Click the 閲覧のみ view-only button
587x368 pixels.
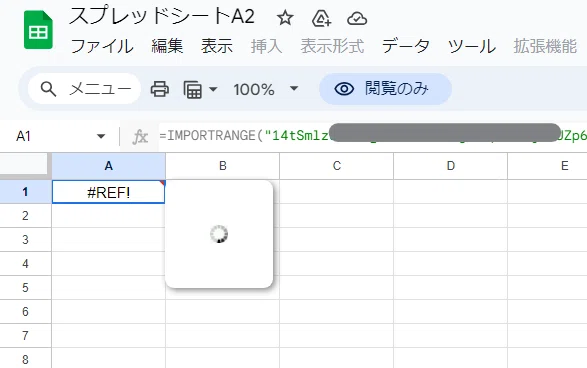tap(385, 89)
